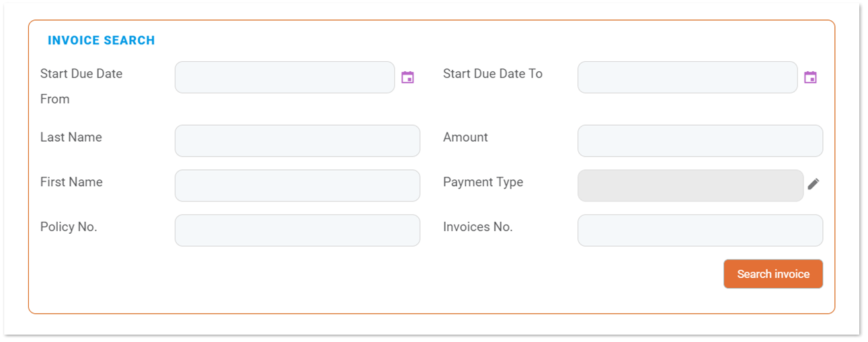Viewport: 868px width, 342px height.
Task: Focus the Start Due Date From input field
Action: 284,77
